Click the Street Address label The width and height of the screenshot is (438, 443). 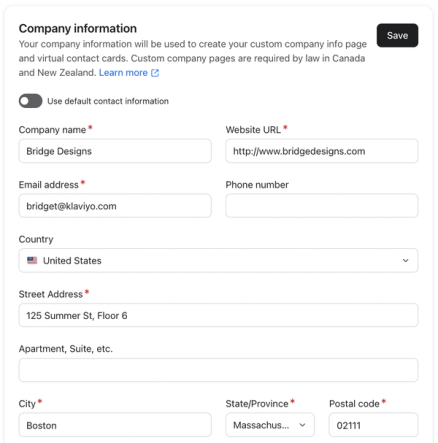point(51,294)
